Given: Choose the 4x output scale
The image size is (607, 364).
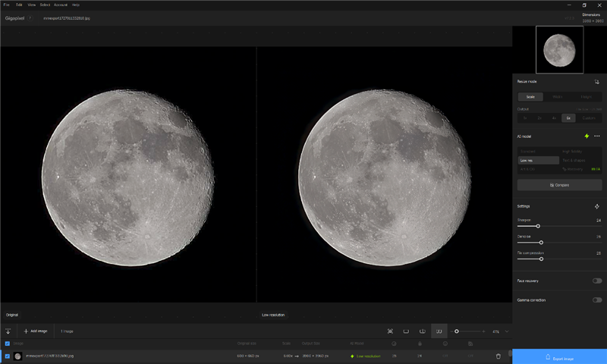Looking at the screenshot, I should tap(554, 118).
